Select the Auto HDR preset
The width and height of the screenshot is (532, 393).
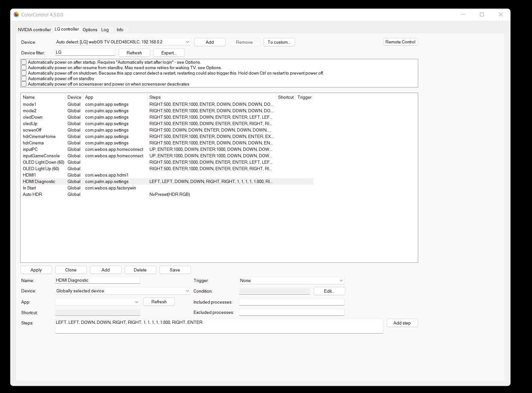pos(167,194)
